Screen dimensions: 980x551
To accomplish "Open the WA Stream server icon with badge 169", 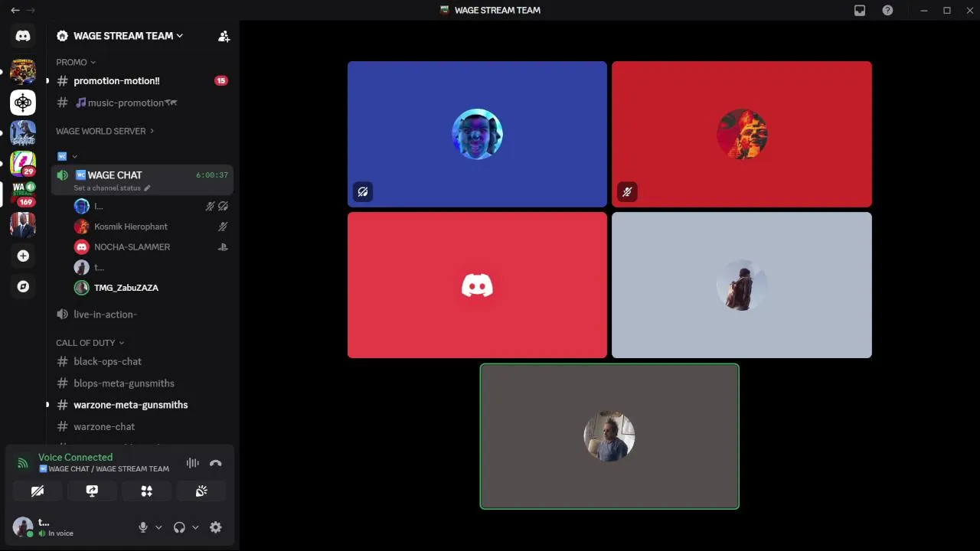I will pyautogui.click(x=23, y=194).
